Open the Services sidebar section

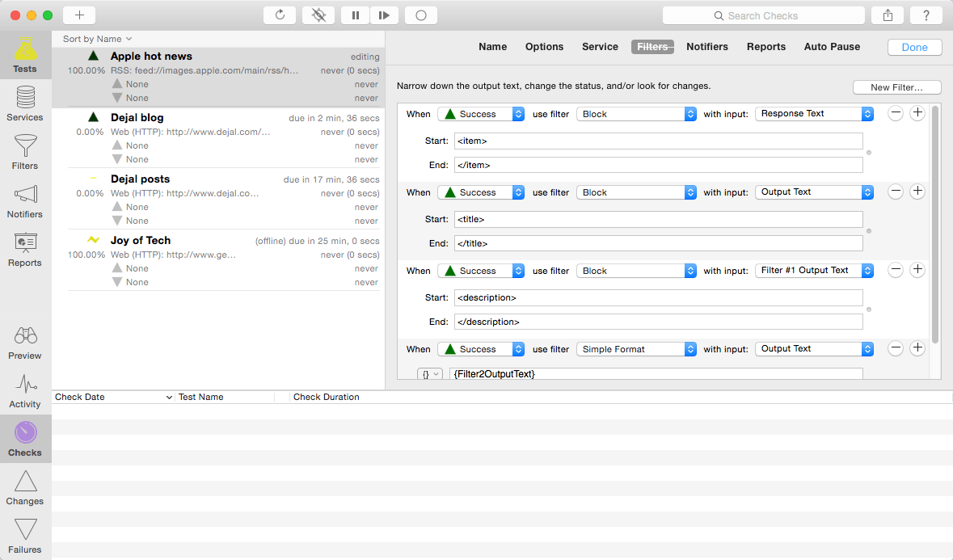click(x=25, y=104)
